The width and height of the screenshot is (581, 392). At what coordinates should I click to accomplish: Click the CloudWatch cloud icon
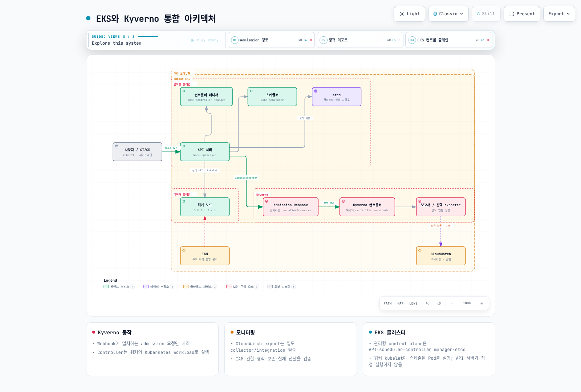[x=420, y=250]
